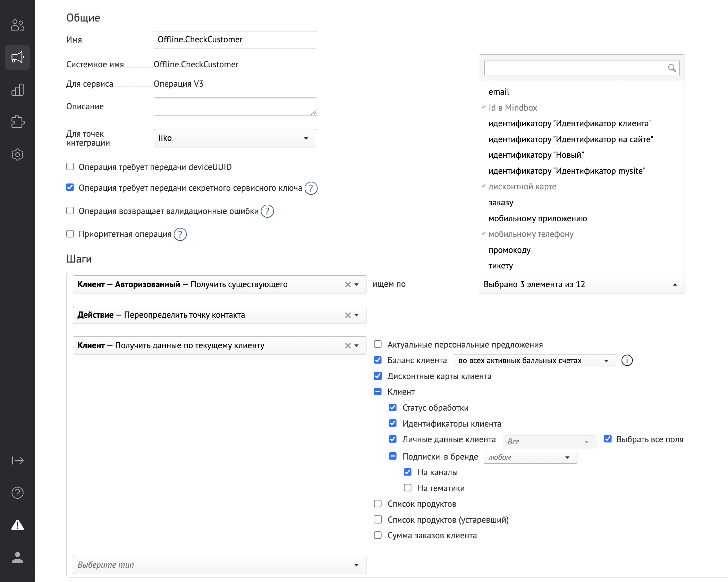The width and height of the screenshot is (728, 582).
Task: Check 'Список продуктов' checkbox
Action: (378, 504)
